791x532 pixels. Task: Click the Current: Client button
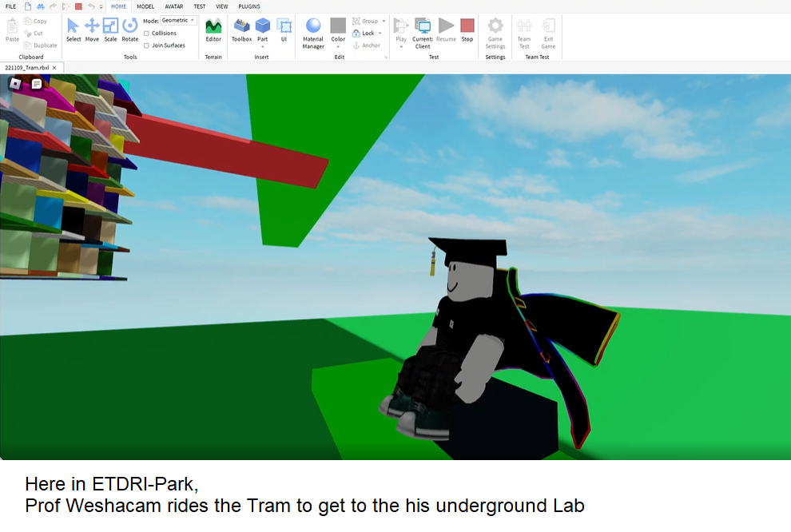pyautogui.click(x=423, y=30)
